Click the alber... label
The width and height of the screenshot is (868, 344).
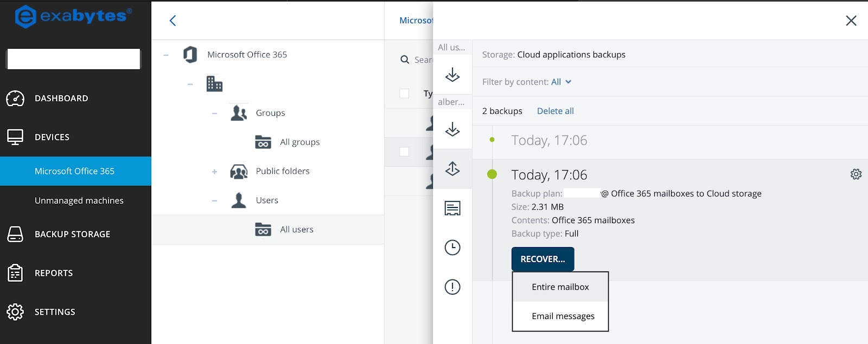tap(451, 102)
